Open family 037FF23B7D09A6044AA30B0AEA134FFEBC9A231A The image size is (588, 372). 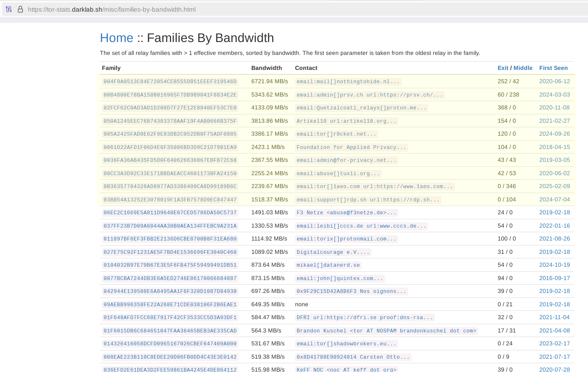[x=170, y=226]
